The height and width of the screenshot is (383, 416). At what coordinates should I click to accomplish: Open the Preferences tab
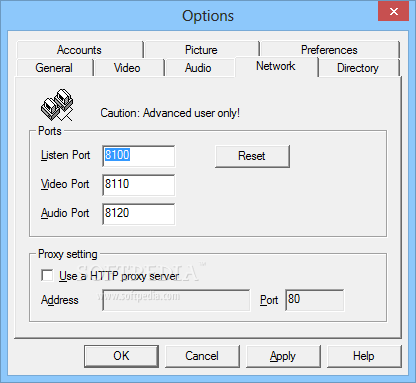click(329, 50)
